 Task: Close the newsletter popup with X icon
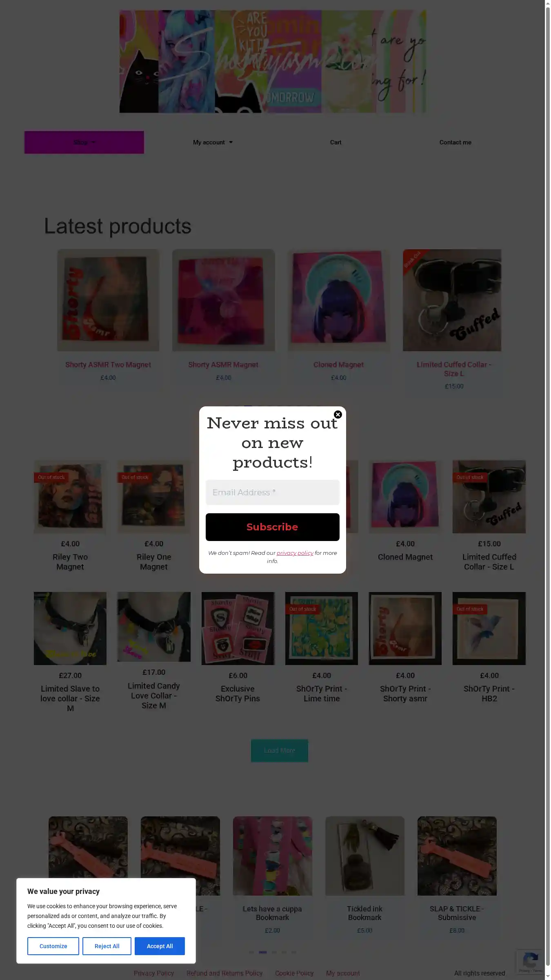[x=338, y=415]
